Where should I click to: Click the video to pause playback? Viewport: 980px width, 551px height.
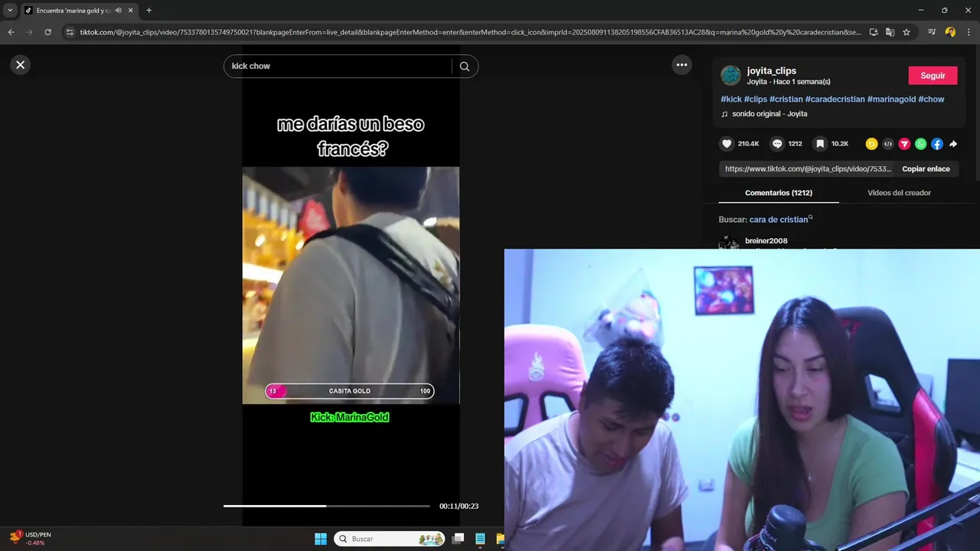[x=351, y=285]
